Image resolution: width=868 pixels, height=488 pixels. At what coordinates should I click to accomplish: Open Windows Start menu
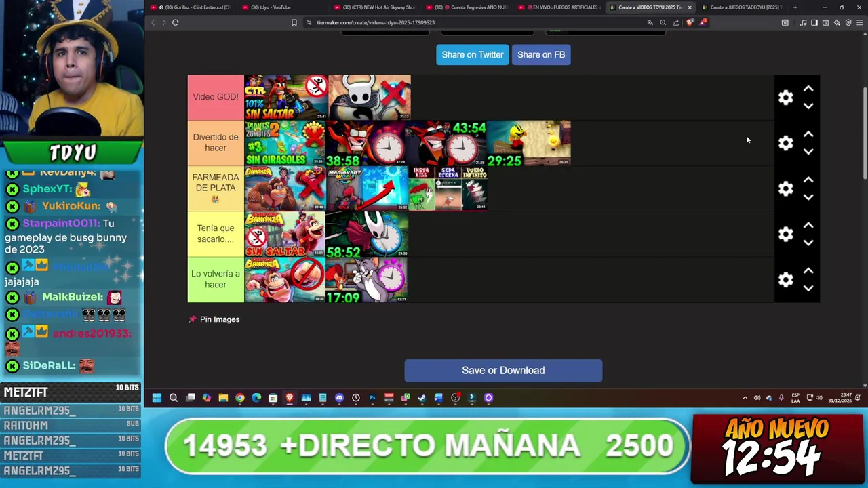click(157, 398)
